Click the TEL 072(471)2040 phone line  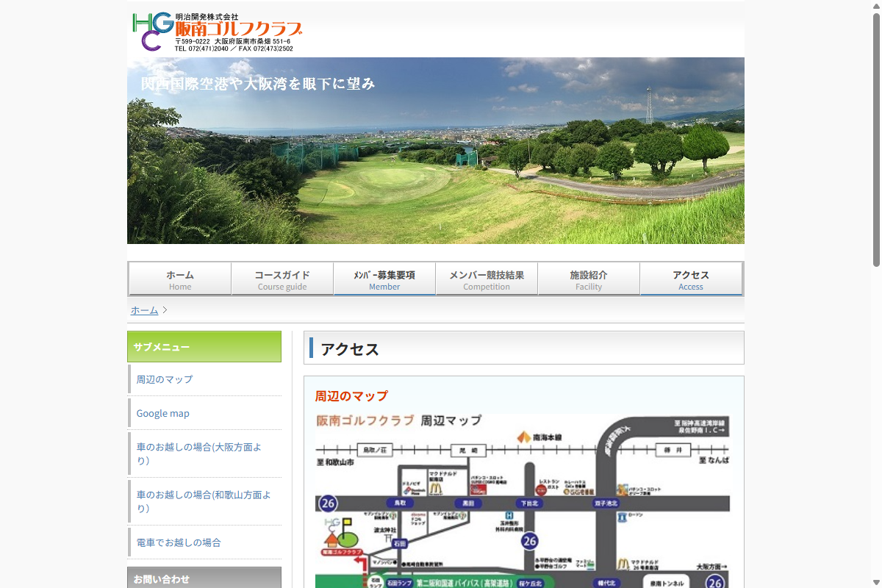coord(201,49)
